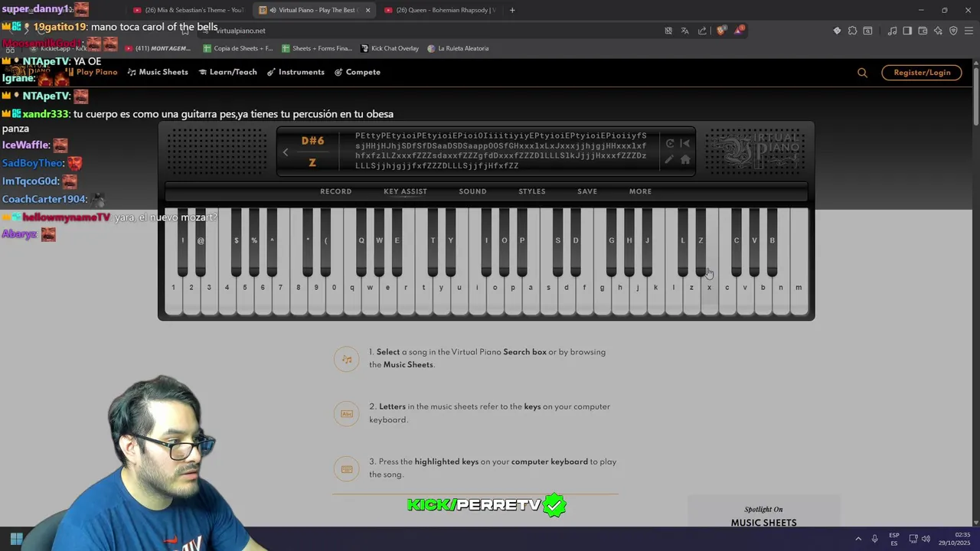Image resolution: width=980 pixels, height=551 pixels.
Task: Click the Sheets + Forms Fina... bookmark
Action: [x=317, y=48]
